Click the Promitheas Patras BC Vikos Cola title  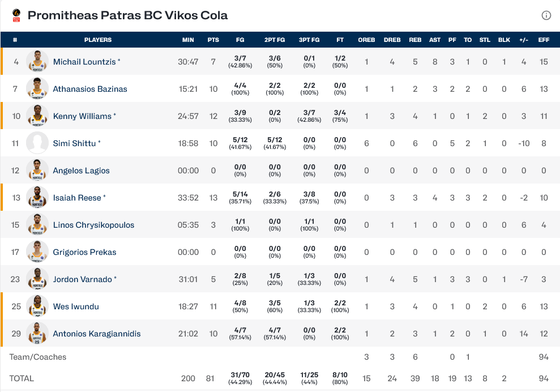point(127,15)
